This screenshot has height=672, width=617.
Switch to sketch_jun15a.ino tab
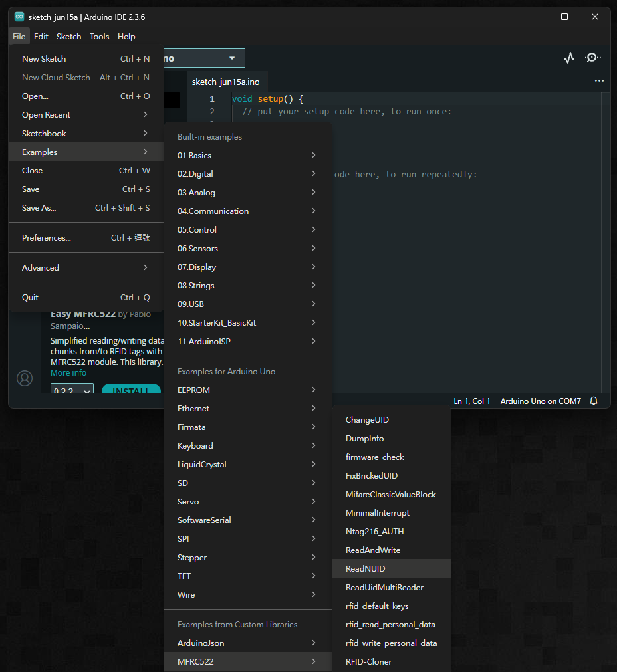point(226,82)
